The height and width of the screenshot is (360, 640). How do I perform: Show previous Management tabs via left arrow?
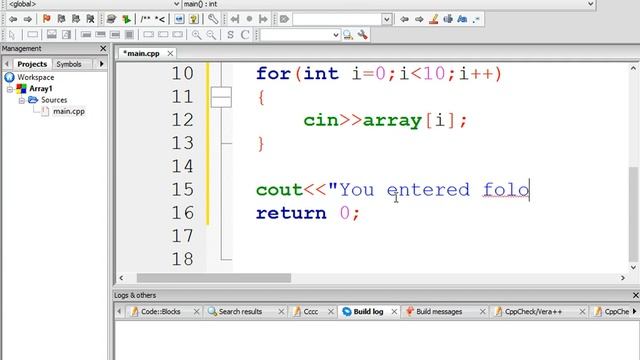tap(7, 64)
